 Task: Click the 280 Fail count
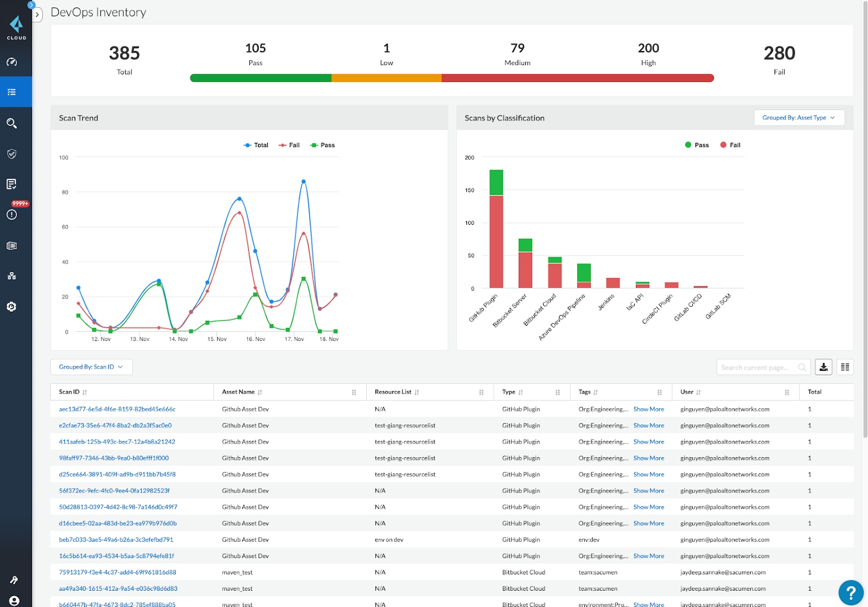[x=780, y=53]
